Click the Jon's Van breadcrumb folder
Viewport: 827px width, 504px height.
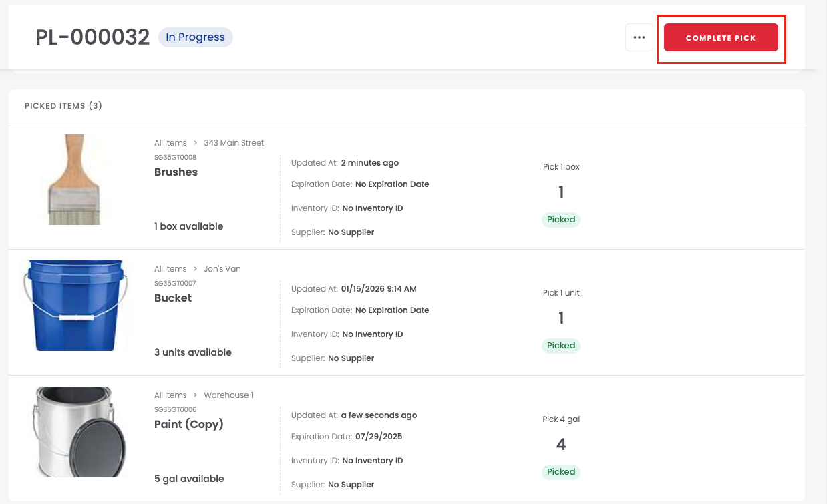(x=222, y=269)
